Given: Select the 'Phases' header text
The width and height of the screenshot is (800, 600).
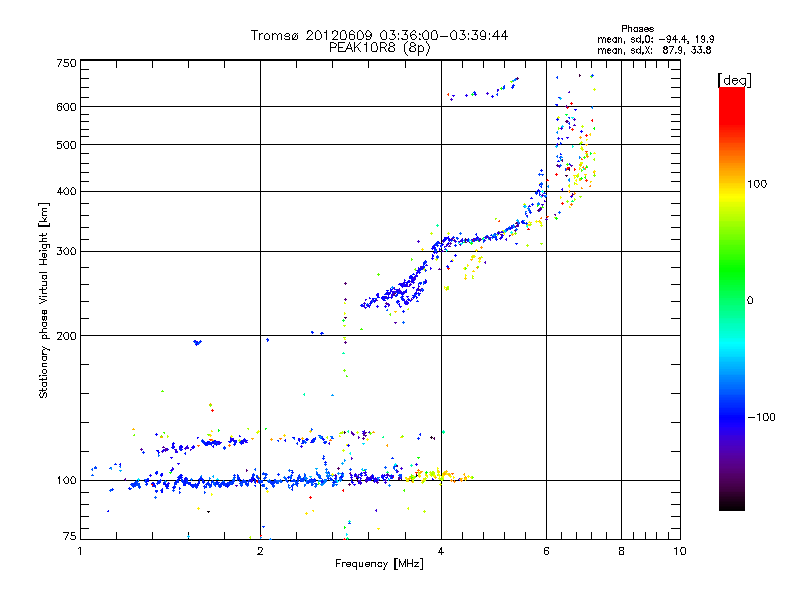Looking at the screenshot, I should point(638,29).
